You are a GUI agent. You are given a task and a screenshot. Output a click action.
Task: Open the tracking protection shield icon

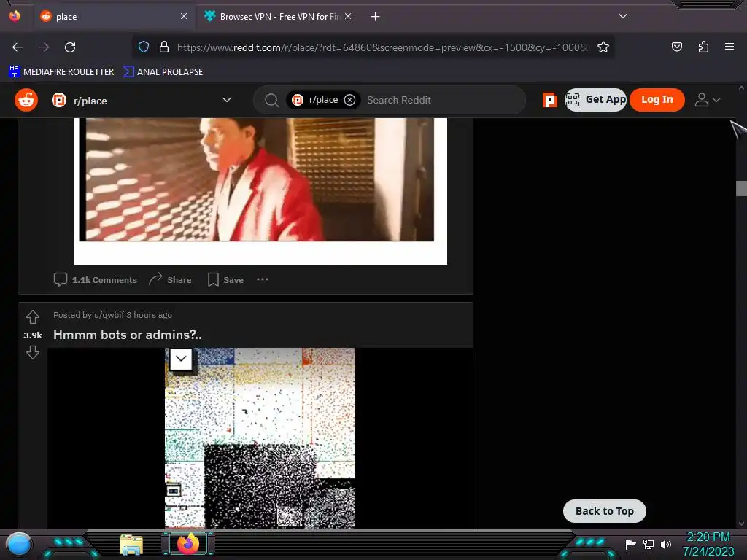pos(144,47)
